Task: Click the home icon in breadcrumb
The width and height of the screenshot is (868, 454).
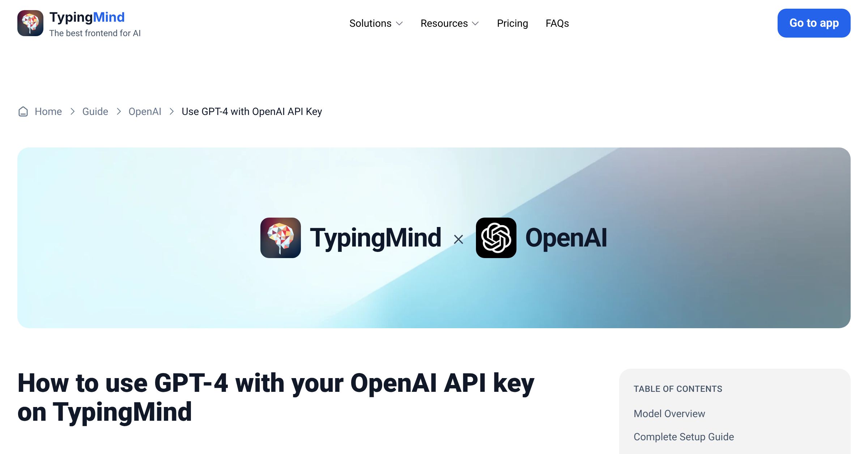Action: tap(23, 112)
